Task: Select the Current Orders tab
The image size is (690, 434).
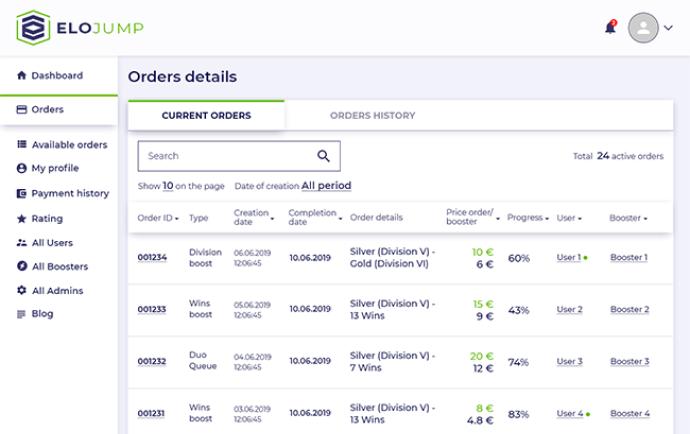Action: pyautogui.click(x=206, y=116)
